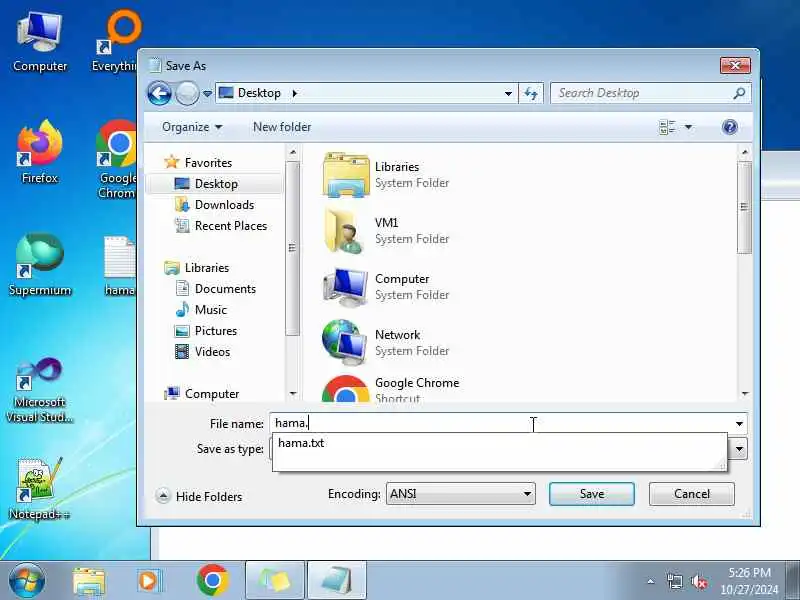Switch to Notepad taskbar button
Screen dimensions: 800x600
[x=337, y=581]
